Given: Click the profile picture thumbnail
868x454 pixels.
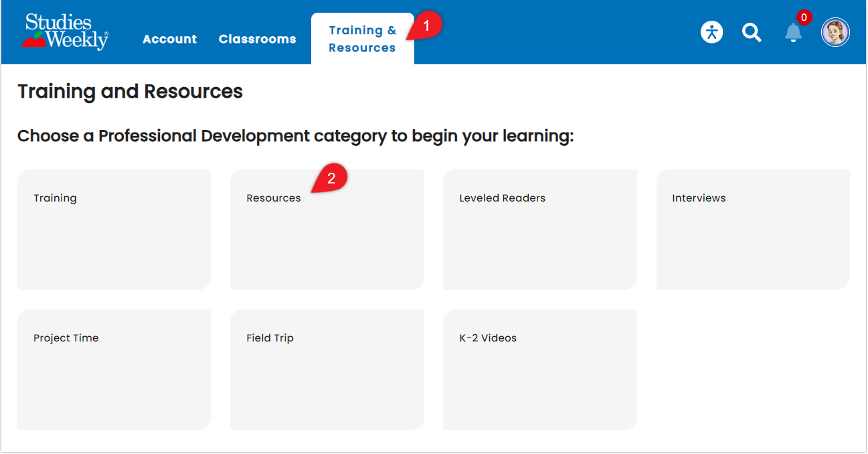Looking at the screenshot, I should click(835, 31).
